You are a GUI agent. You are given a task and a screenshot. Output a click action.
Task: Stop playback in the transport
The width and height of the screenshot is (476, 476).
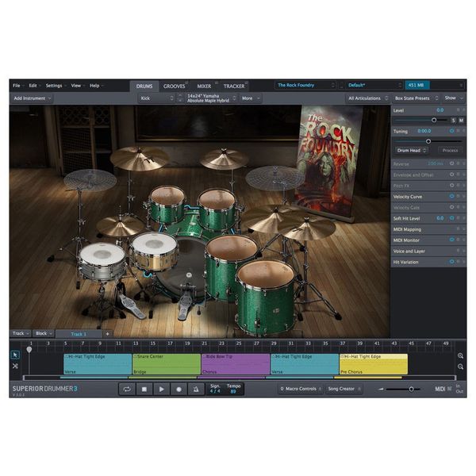pos(144,389)
